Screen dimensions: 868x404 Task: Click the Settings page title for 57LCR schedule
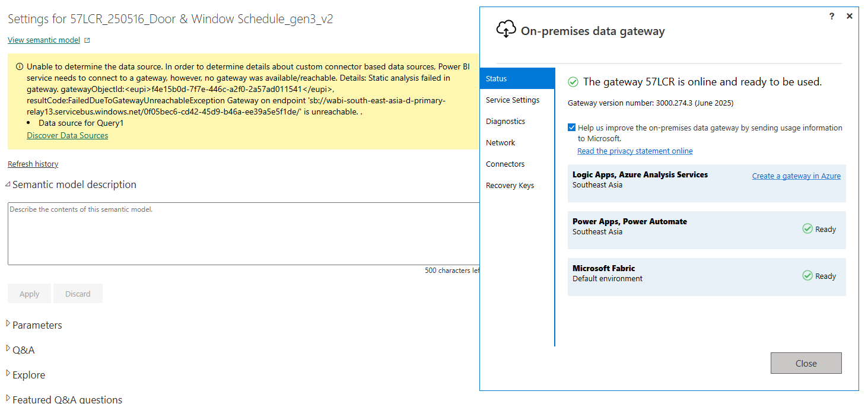(x=170, y=18)
